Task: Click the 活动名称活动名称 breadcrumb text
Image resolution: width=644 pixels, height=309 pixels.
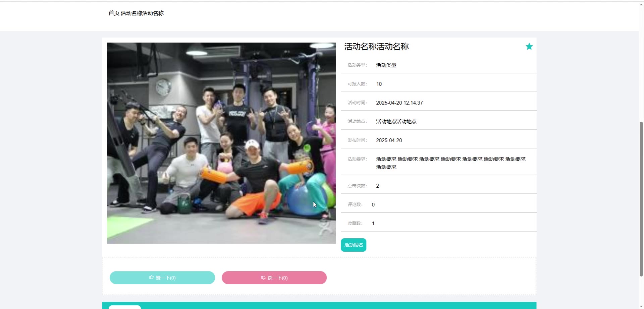Action: pos(142,13)
